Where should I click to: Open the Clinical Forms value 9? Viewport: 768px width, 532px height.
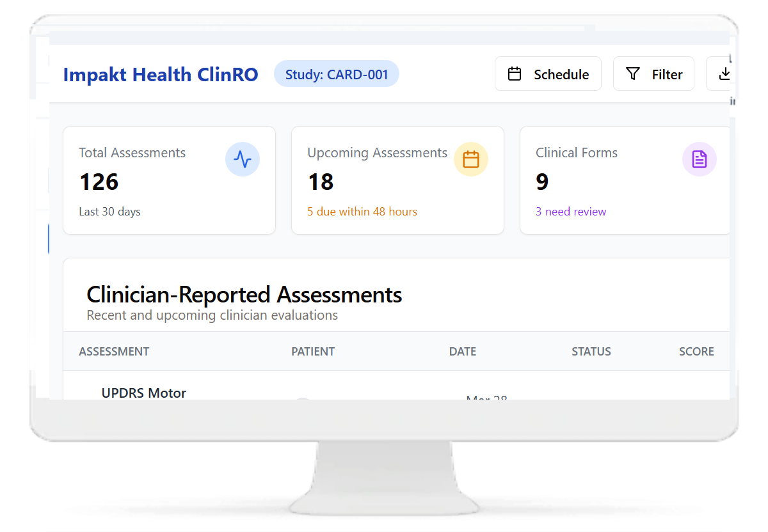point(542,182)
